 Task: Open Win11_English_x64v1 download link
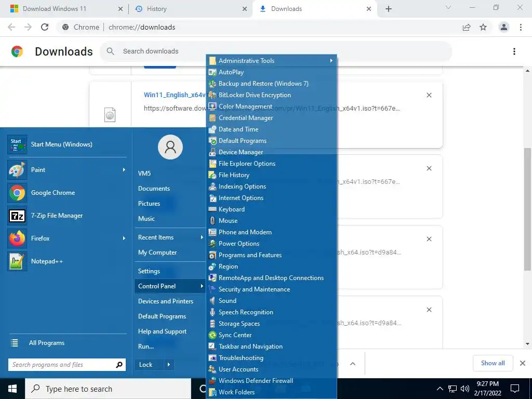point(175,95)
